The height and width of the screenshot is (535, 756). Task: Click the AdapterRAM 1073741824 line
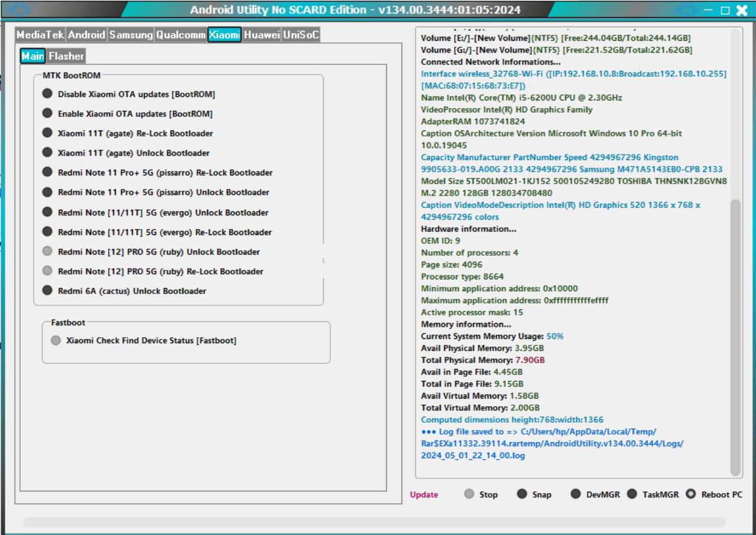(x=472, y=122)
